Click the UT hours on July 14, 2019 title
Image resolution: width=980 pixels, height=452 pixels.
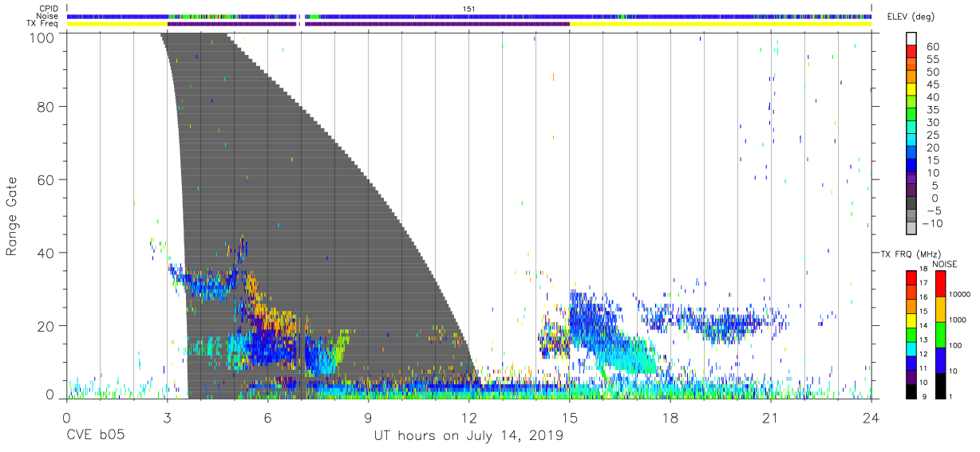[468, 435]
